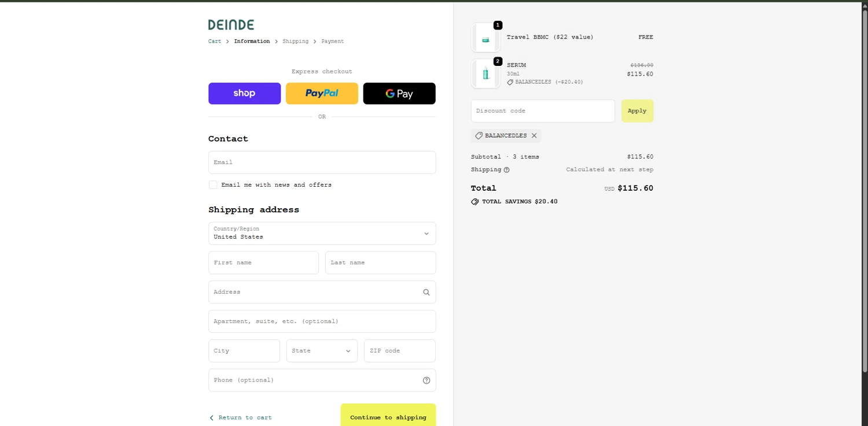The image size is (868, 426).
Task: Click the SERUM product name text
Action: click(x=516, y=65)
